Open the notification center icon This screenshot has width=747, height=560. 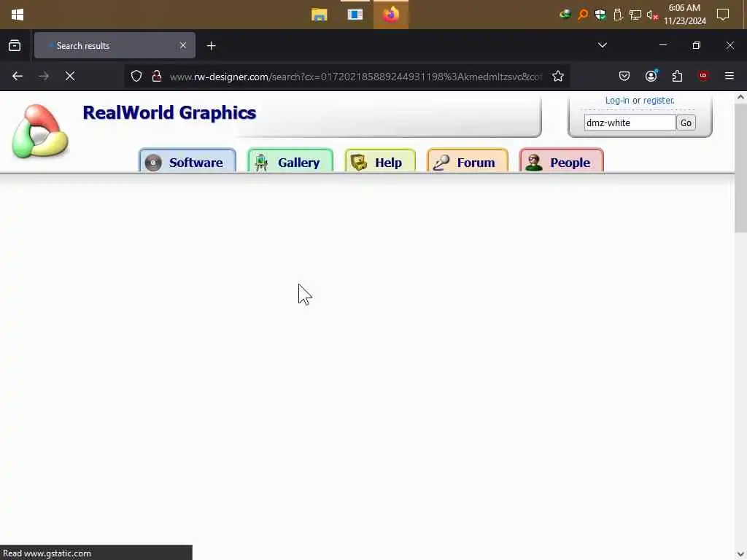click(x=723, y=15)
